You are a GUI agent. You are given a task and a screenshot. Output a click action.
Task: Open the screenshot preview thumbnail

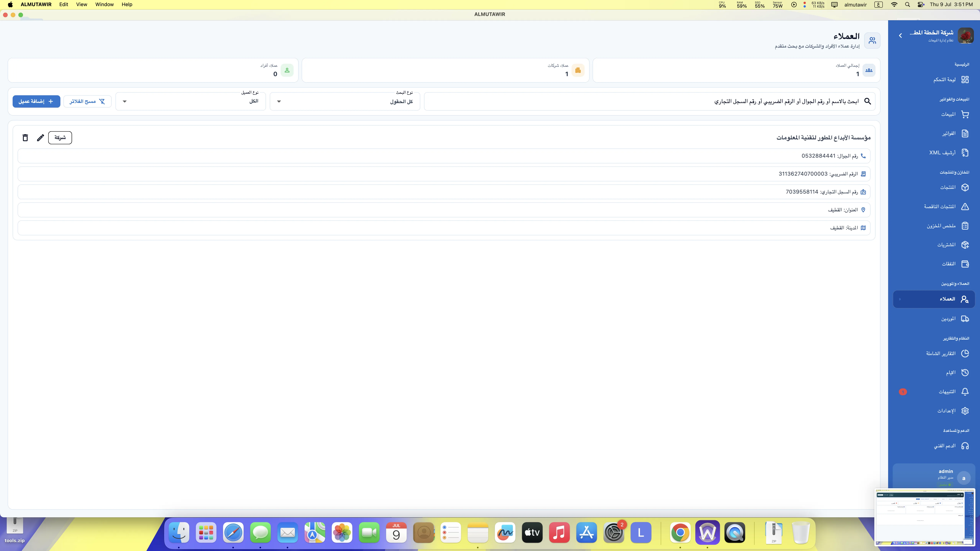(925, 517)
